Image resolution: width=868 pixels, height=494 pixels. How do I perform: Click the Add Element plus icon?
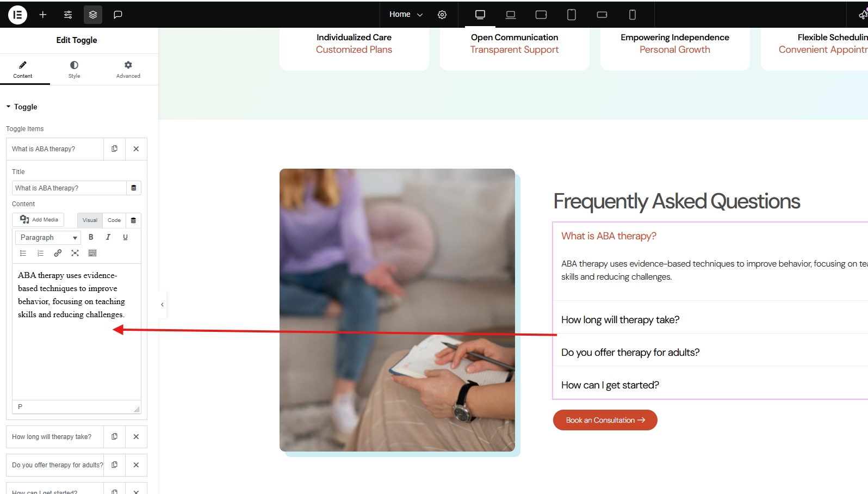43,15
